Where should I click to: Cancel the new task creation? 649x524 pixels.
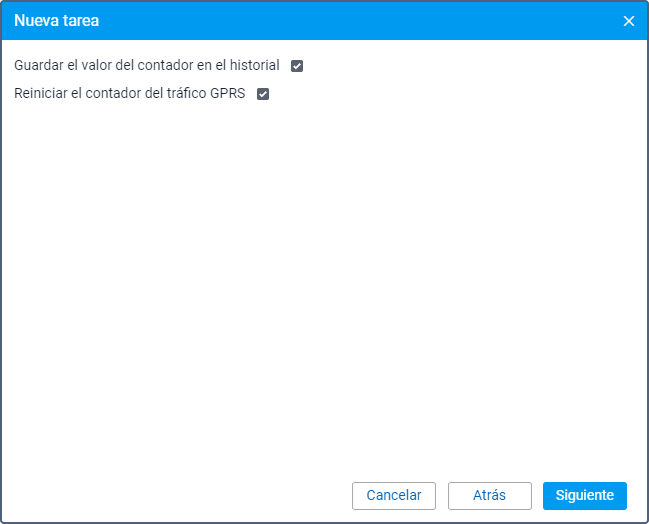(393, 495)
